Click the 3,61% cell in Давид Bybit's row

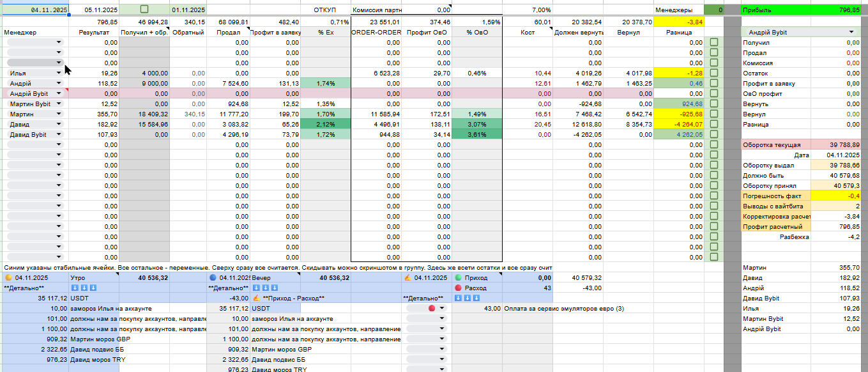point(477,135)
